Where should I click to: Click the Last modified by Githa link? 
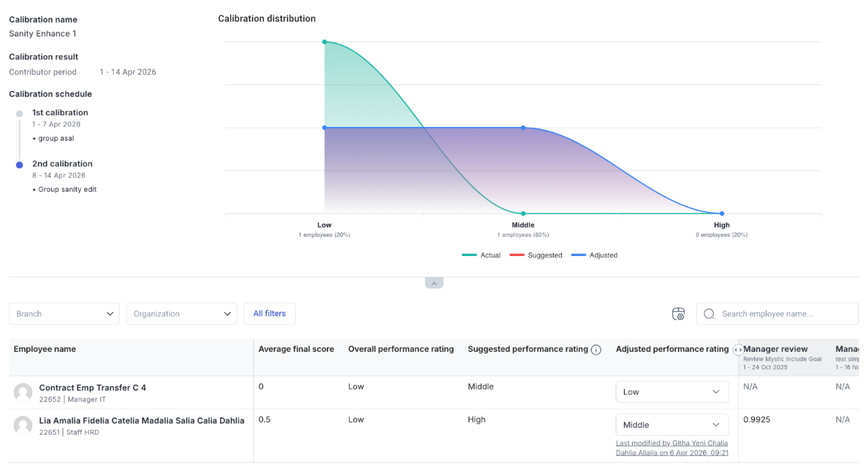[x=672, y=448]
